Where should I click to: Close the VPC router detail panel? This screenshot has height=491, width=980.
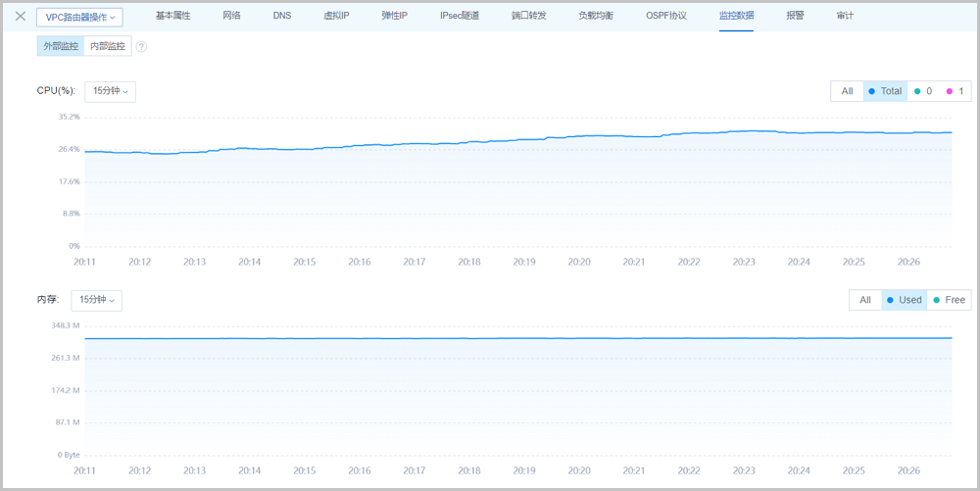[x=21, y=17]
